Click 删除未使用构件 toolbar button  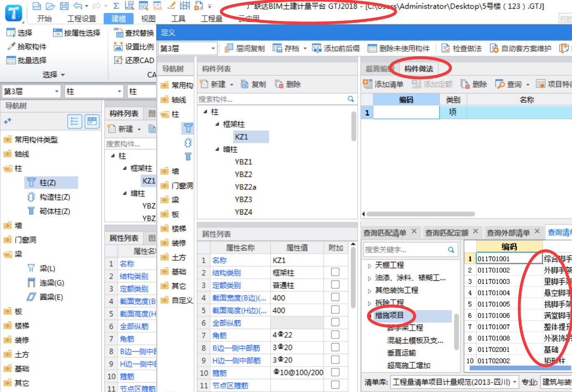point(399,48)
